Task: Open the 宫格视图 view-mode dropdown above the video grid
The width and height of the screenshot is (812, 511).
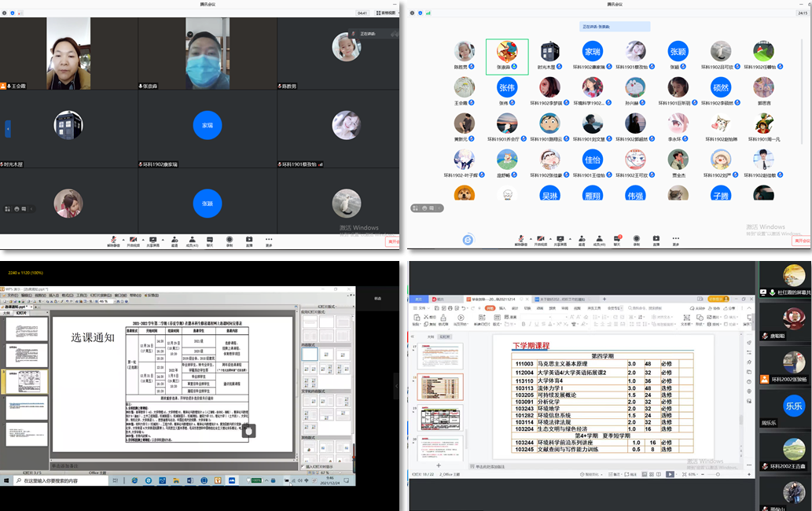Action: [386, 13]
